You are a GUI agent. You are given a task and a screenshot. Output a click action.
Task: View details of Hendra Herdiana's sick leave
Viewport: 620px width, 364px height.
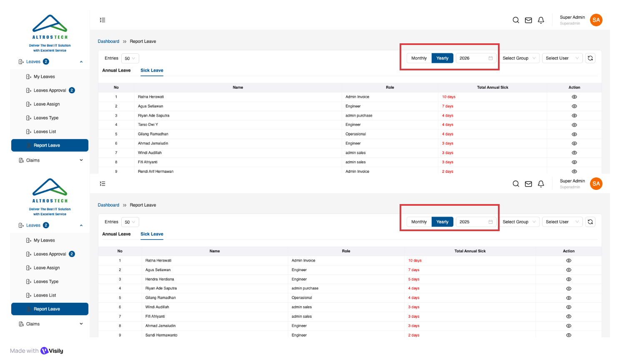[568, 279]
